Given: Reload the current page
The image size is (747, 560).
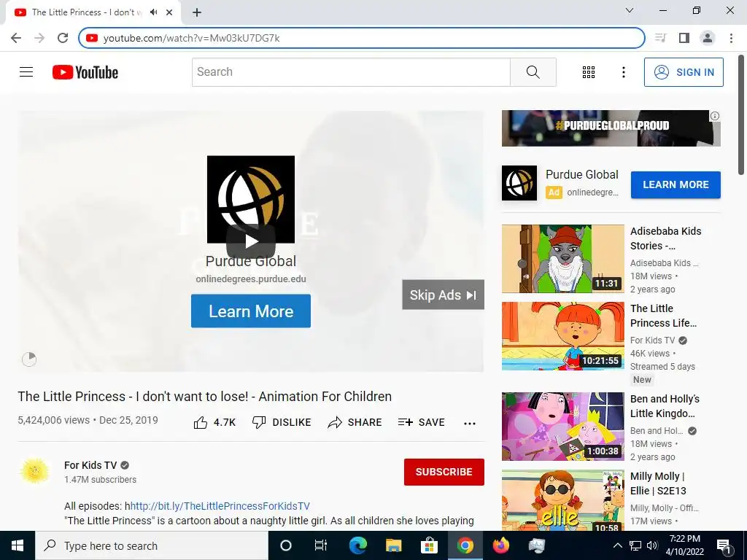Looking at the screenshot, I should [63, 38].
